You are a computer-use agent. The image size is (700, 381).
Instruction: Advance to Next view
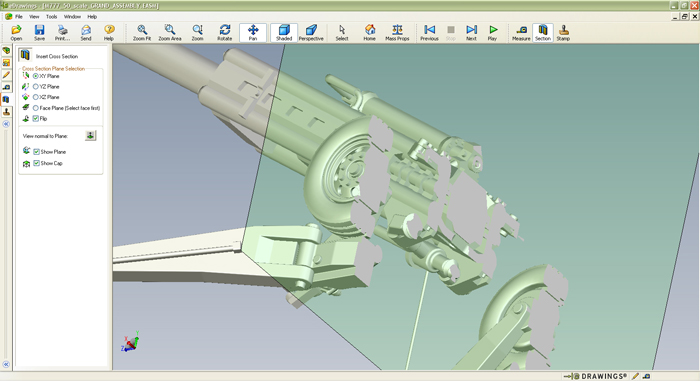click(471, 33)
